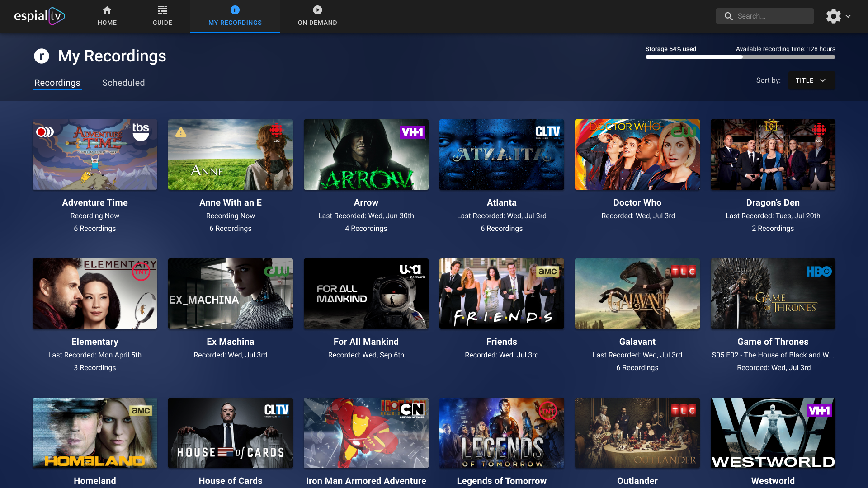Click the tbs logo on Adventure Time
This screenshot has height=488, width=868.
(x=141, y=131)
